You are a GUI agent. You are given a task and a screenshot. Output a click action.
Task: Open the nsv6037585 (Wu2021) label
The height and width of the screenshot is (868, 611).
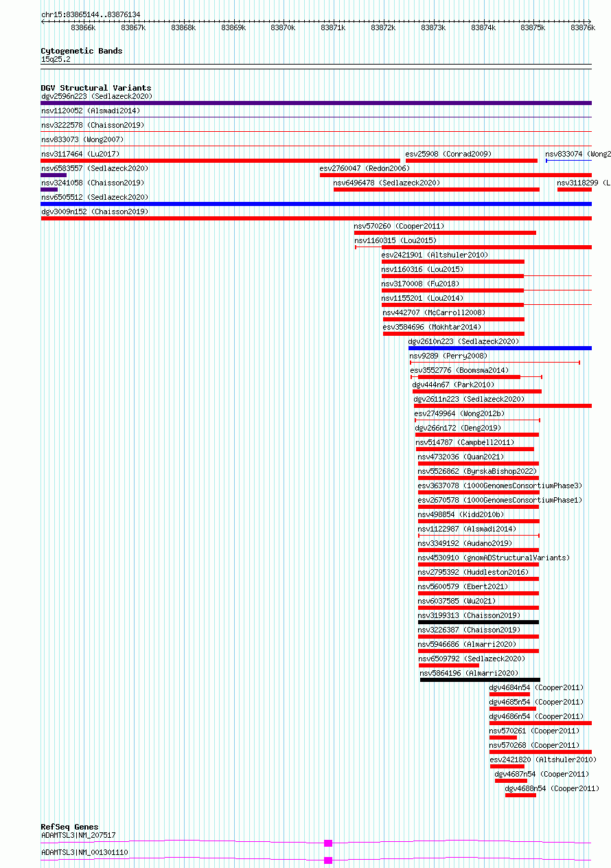point(457,602)
